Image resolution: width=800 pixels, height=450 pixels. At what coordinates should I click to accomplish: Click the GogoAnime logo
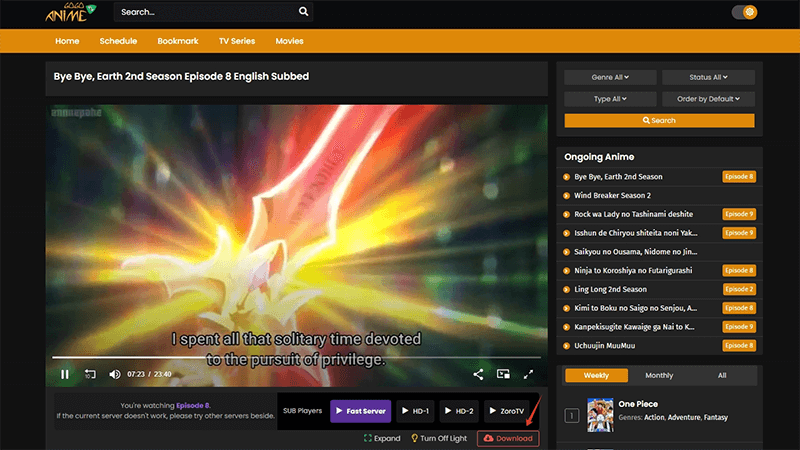tap(70, 12)
